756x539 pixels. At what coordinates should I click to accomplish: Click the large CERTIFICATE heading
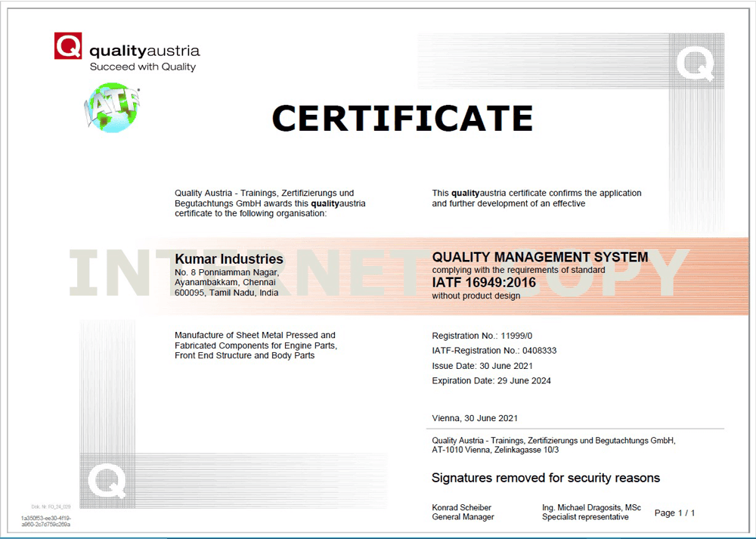(403, 118)
